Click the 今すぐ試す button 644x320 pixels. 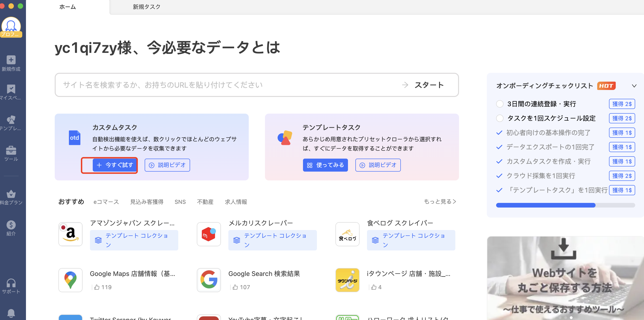coord(115,165)
